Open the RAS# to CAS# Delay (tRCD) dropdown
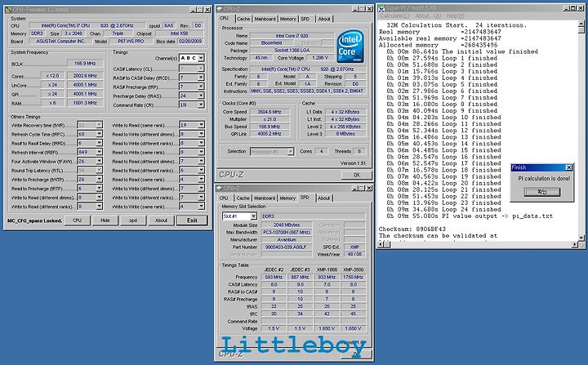Screen dimensions: 588x365 tap(201, 78)
